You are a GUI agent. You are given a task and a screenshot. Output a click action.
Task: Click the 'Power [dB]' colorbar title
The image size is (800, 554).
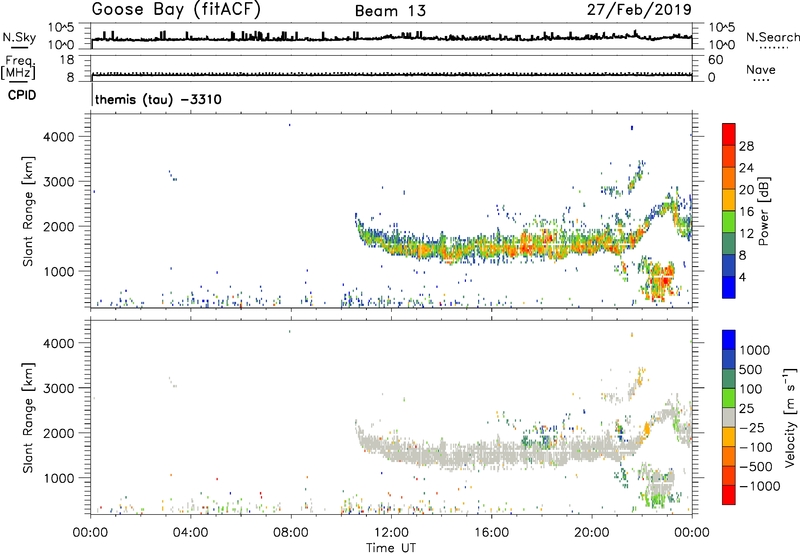[763, 211]
